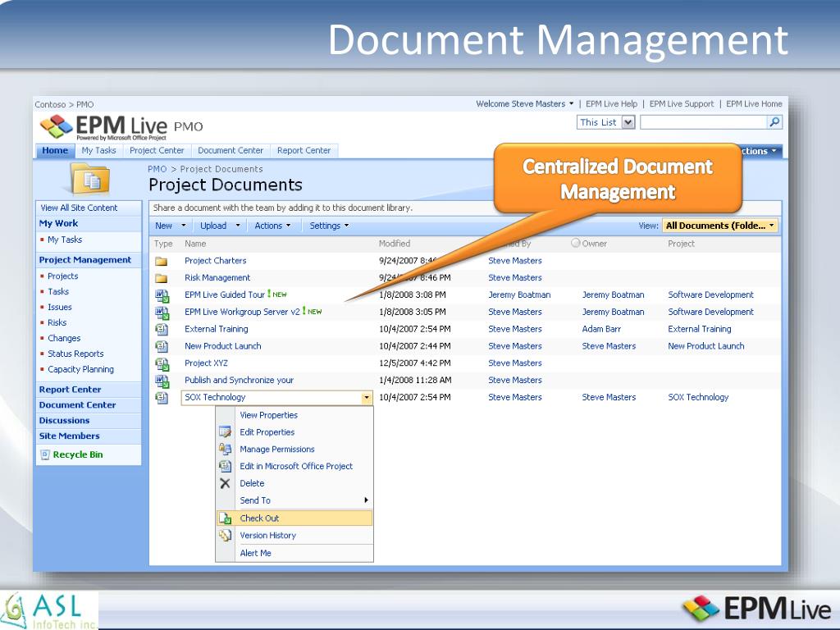840x630 pixels.
Task: Select Alert Me in context menu
Action: point(255,553)
